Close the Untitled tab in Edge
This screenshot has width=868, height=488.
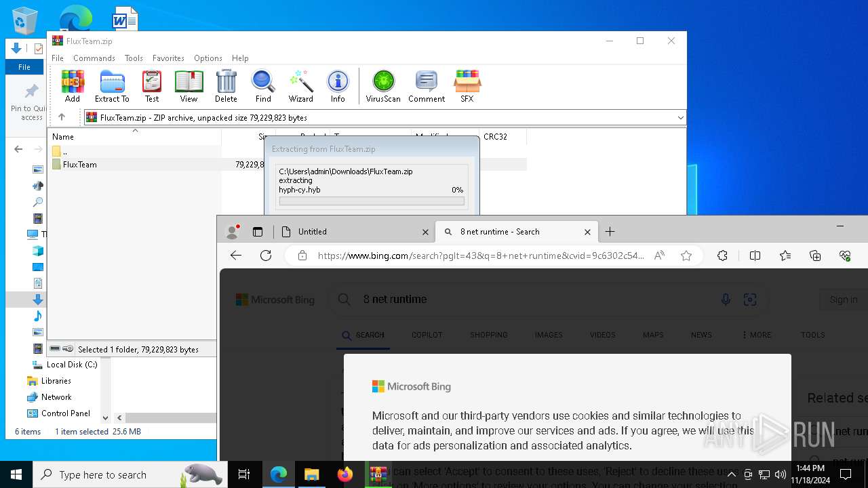click(x=425, y=232)
